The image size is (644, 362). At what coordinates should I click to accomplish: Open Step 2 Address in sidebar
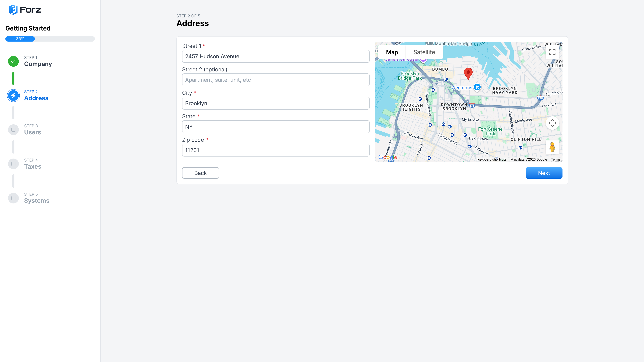(36, 96)
